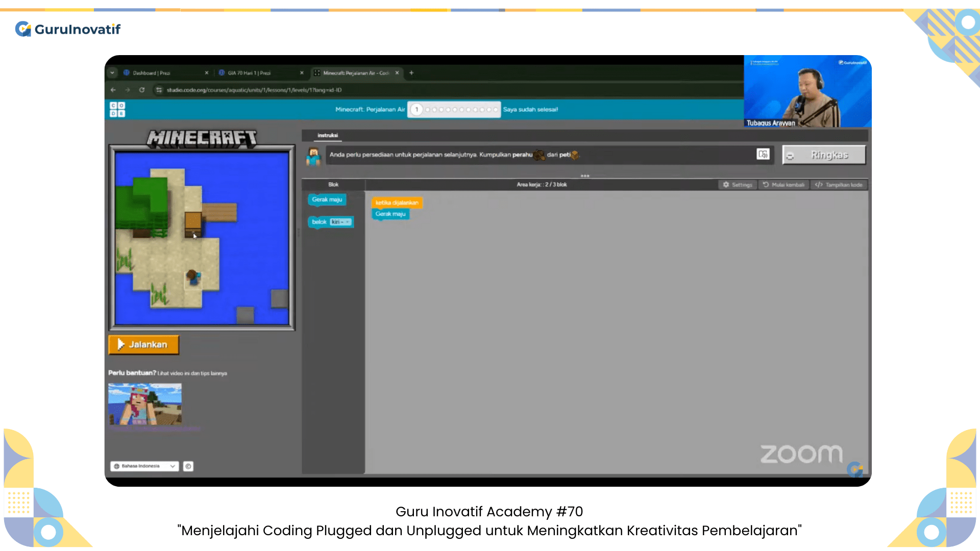Open the Perlu bantuan help video thumbnail
The width and height of the screenshot is (980, 551).
(145, 405)
